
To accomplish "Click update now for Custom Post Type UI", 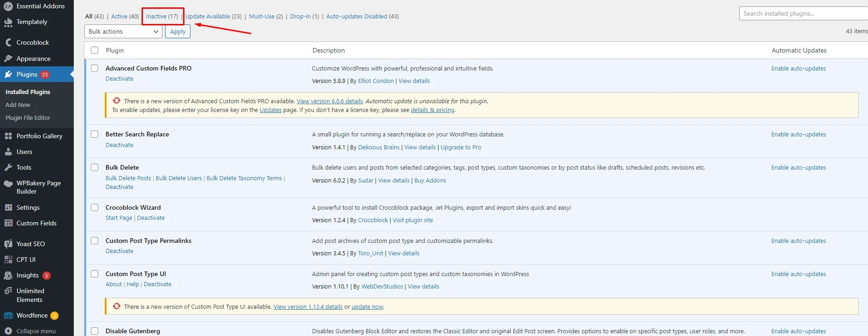I will 367,307.
